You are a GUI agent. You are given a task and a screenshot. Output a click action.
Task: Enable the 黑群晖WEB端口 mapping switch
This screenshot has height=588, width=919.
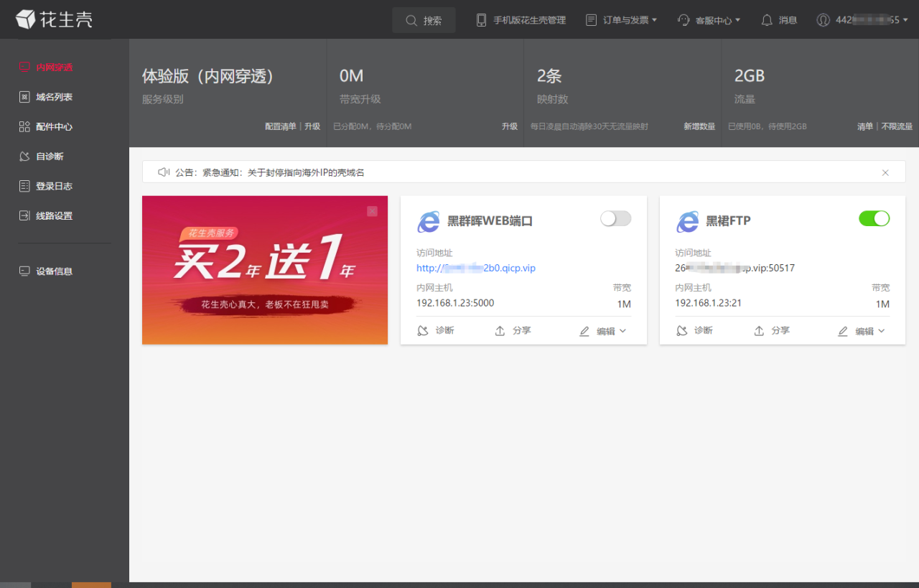[x=615, y=218]
